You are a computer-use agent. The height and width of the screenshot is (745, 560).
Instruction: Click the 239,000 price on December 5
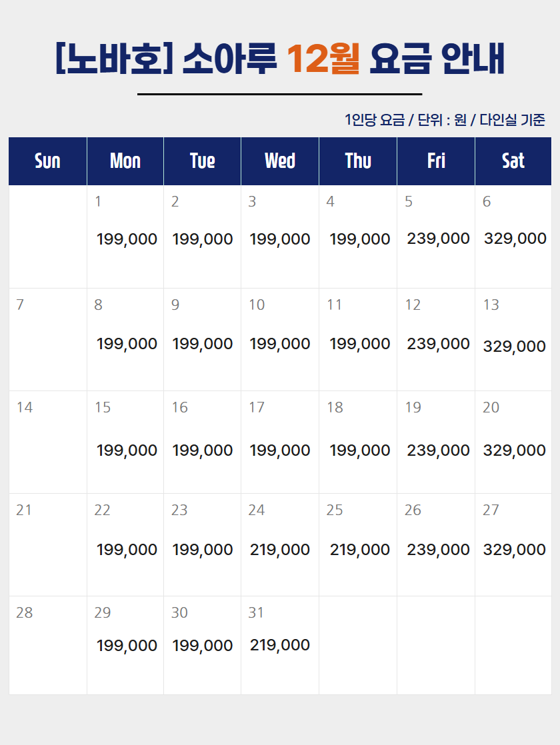click(x=438, y=239)
